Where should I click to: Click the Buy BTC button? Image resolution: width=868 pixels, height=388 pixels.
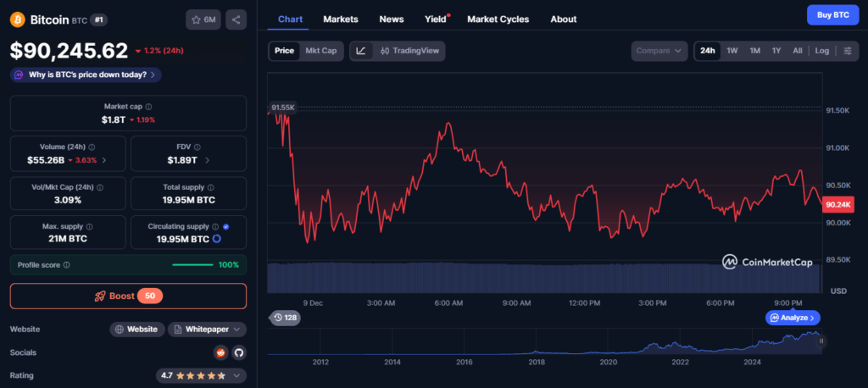tap(832, 14)
